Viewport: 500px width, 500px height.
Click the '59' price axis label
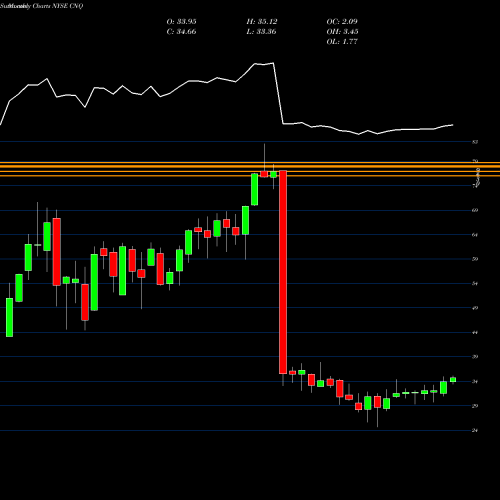pyautogui.click(x=475, y=259)
